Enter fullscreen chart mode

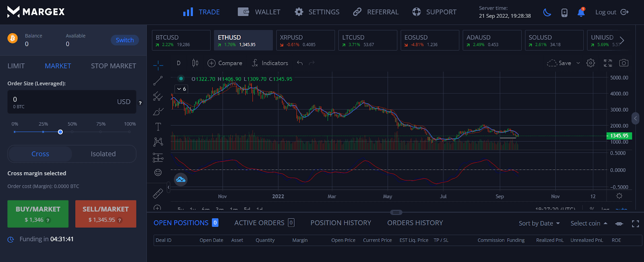pyautogui.click(x=608, y=63)
